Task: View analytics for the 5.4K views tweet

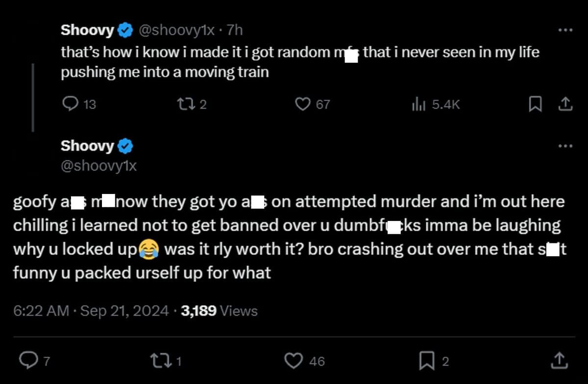Action: click(x=419, y=104)
